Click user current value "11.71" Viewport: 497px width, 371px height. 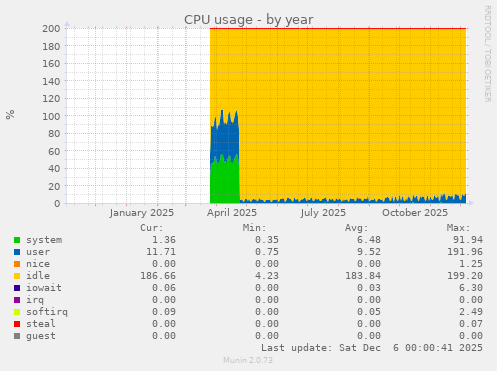pos(161,252)
